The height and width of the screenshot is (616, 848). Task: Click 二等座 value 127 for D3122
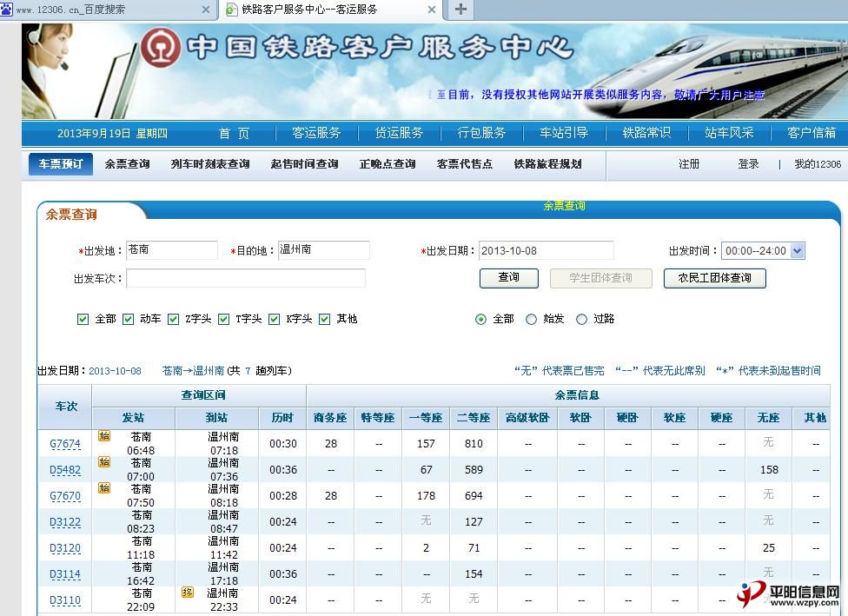point(474,521)
